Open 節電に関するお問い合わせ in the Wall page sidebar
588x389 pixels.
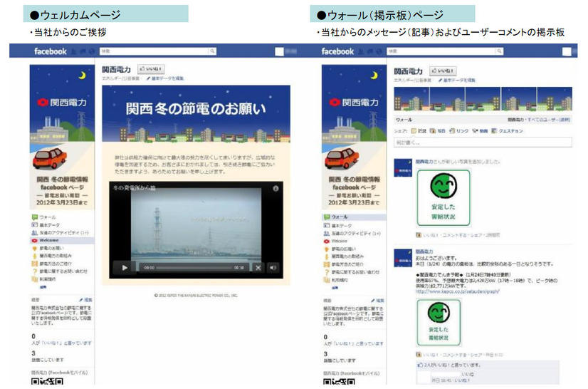(x=351, y=272)
